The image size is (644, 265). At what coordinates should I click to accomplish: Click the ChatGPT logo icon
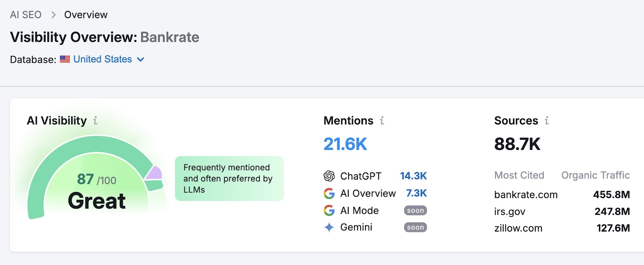click(x=329, y=176)
